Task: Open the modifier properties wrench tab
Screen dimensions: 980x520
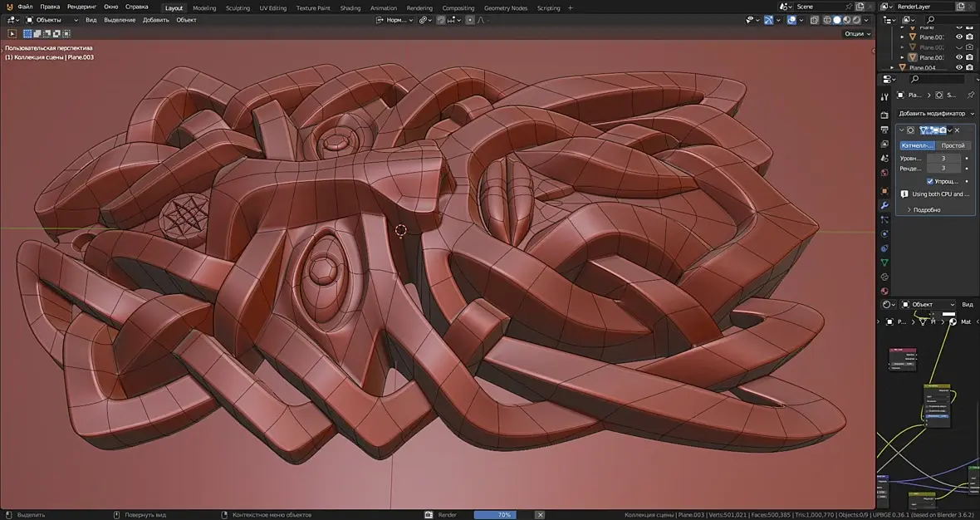Action: click(x=884, y=205)
